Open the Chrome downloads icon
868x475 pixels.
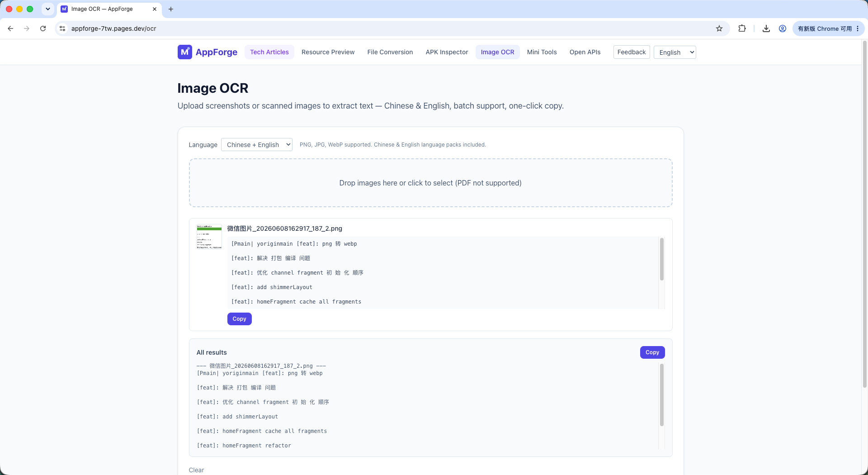(766, 28)
